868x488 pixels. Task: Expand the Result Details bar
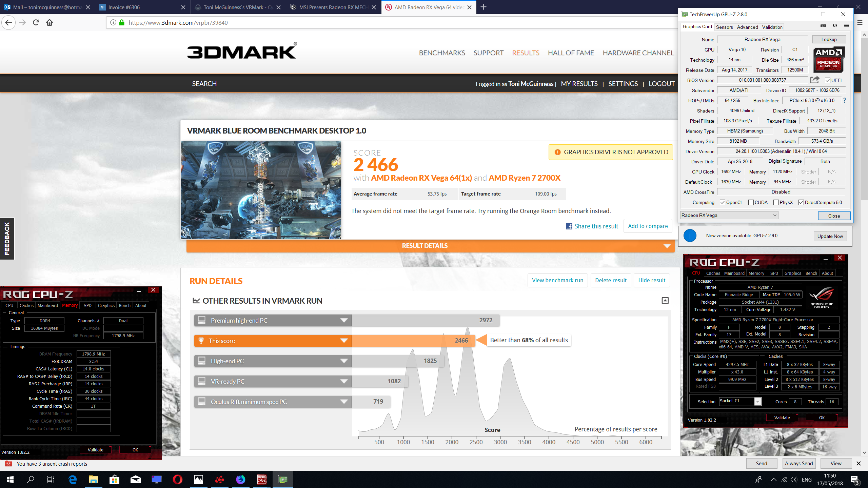click(430, 246)
